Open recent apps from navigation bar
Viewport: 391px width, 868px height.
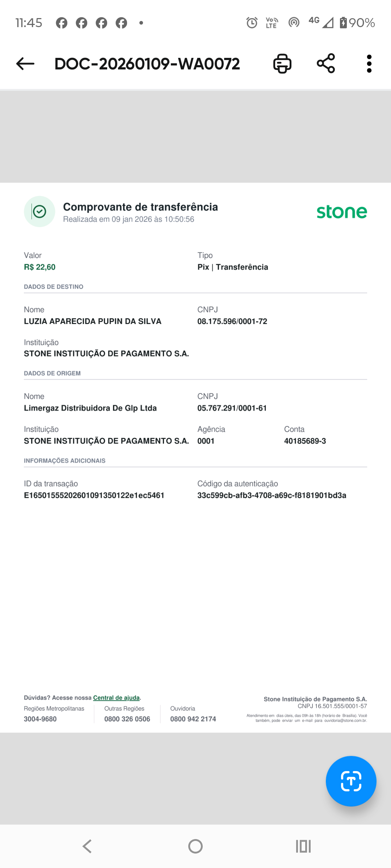303,846
